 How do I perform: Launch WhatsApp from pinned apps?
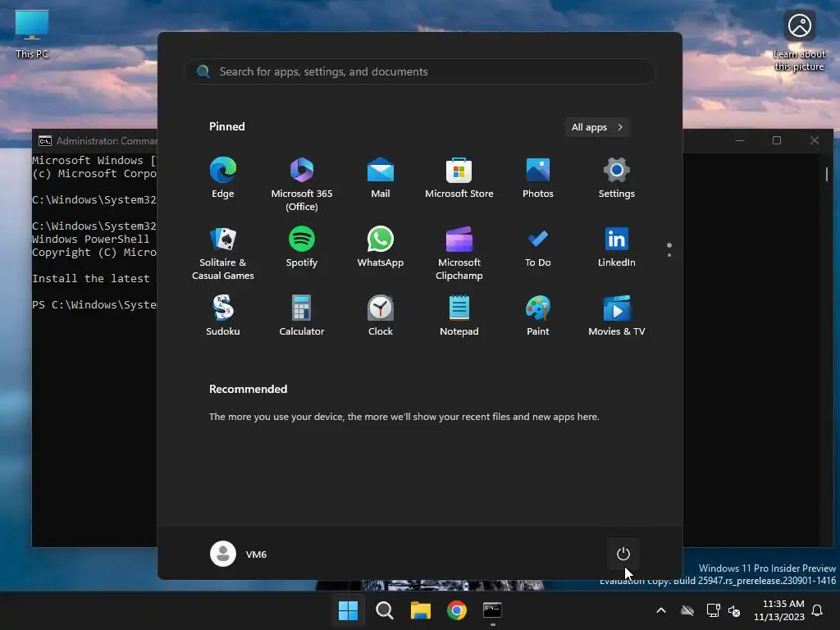(x=381, y=248)
